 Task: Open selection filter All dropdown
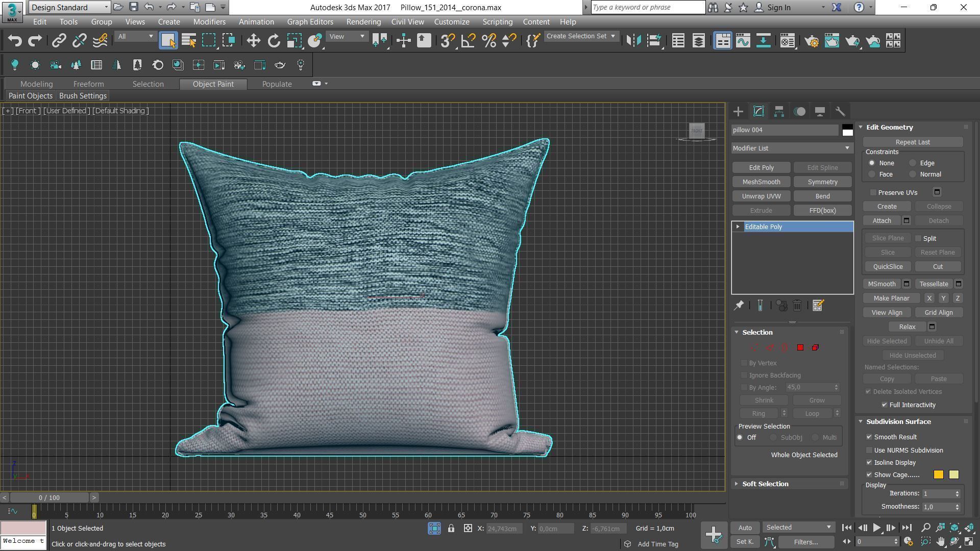click(135, 37)
